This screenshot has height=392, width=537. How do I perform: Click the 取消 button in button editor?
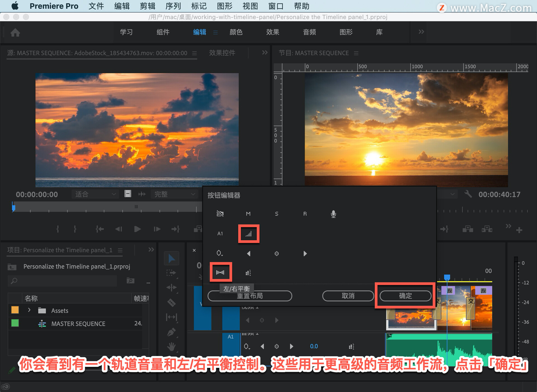click(348, 296)
